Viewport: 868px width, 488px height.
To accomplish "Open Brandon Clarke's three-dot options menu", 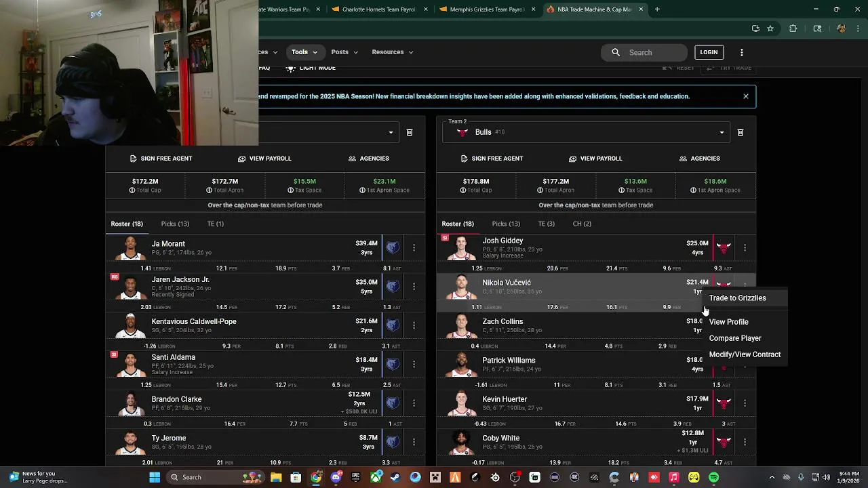I will 414,403.
